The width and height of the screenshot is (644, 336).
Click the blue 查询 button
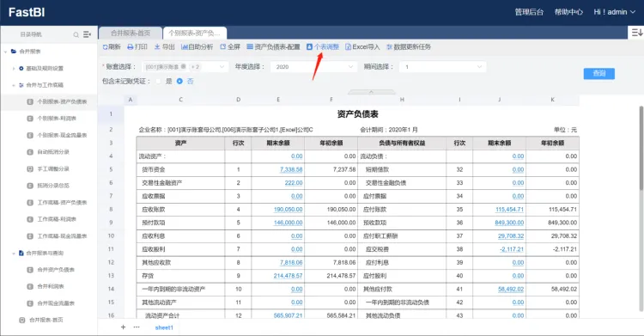[599, 73]
